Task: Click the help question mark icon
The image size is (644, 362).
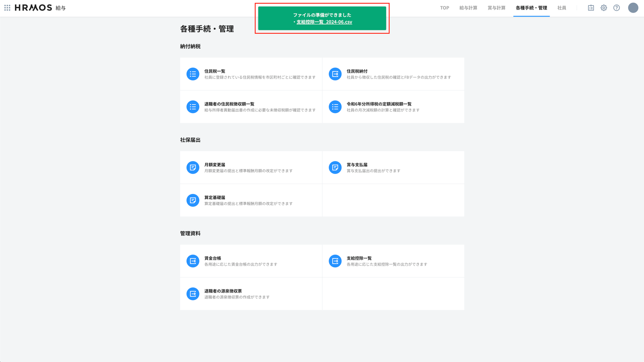Action: click(x=617, y=8)
